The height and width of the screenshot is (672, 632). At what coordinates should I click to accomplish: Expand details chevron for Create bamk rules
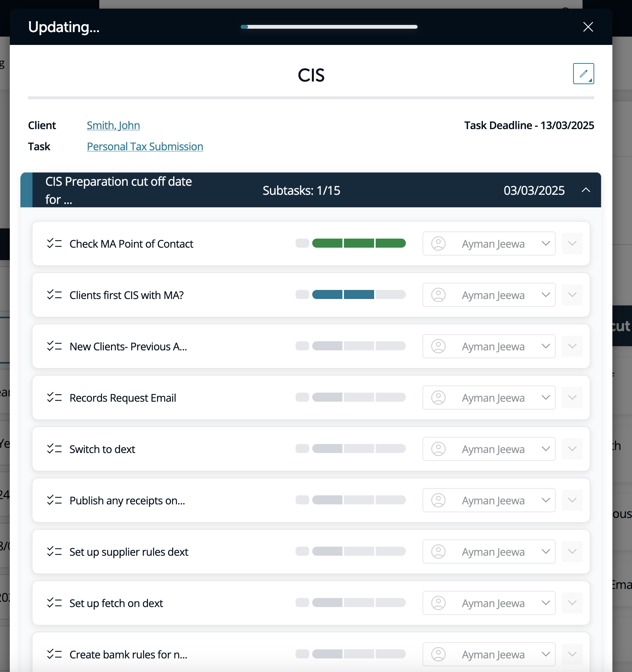572,654
